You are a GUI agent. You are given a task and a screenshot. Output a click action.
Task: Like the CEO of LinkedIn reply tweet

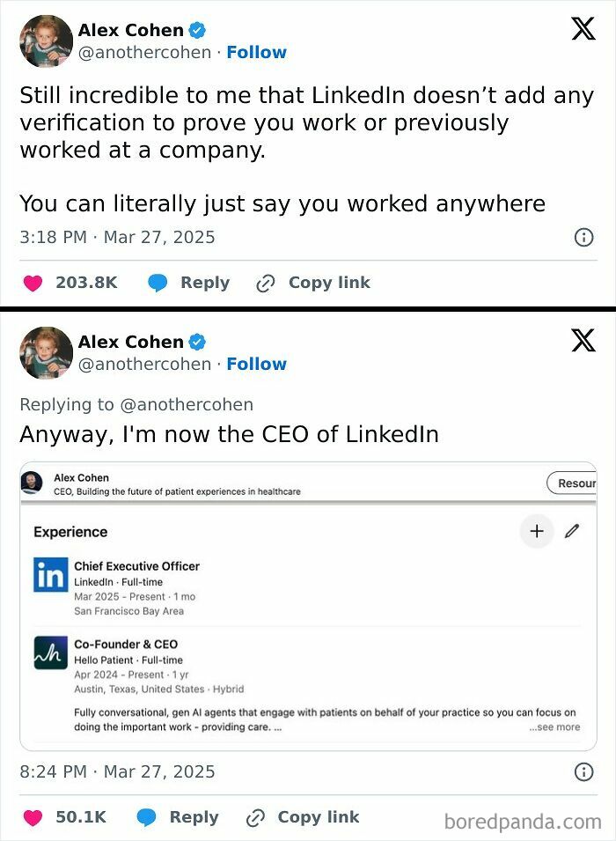(33, 817)
